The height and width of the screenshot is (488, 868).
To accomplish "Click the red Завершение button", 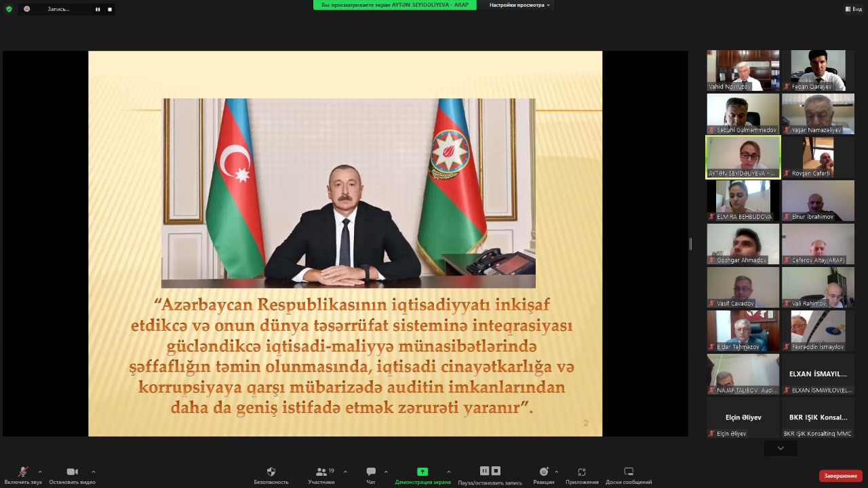I will coord(840,476).
